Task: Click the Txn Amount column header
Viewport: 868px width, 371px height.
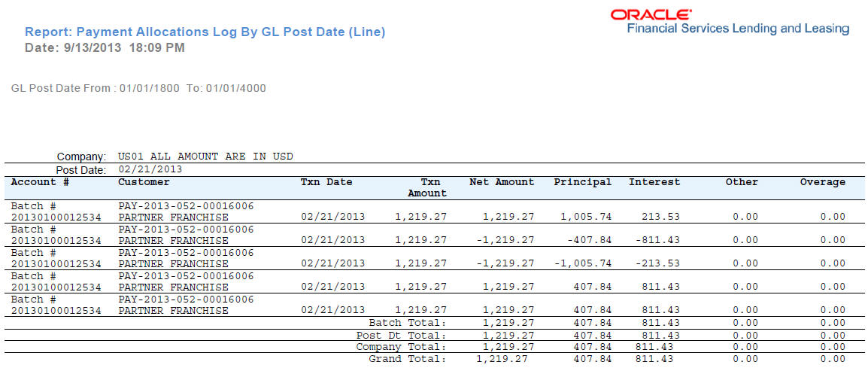Action: click(427, 187)
